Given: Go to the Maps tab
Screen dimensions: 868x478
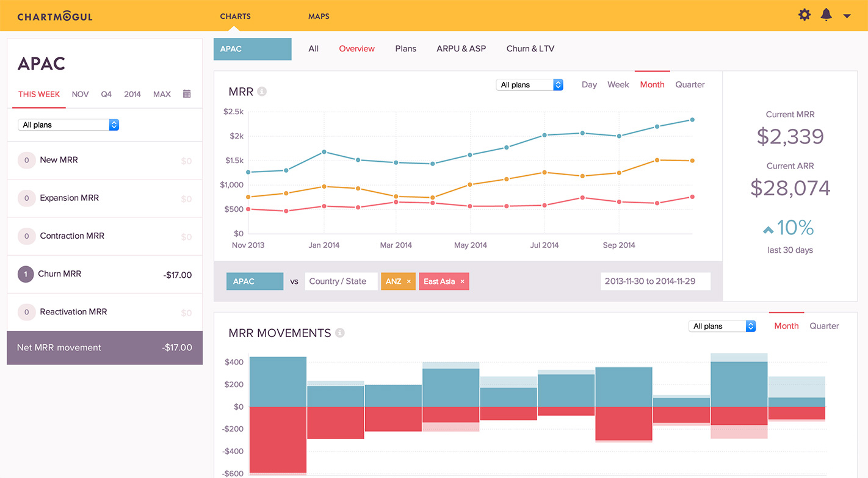Looking at the screenshot, I should click(x=319, y=16).
